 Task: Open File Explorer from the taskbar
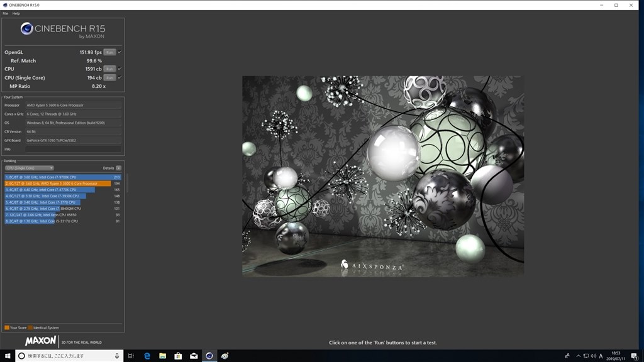pos(162,356)
